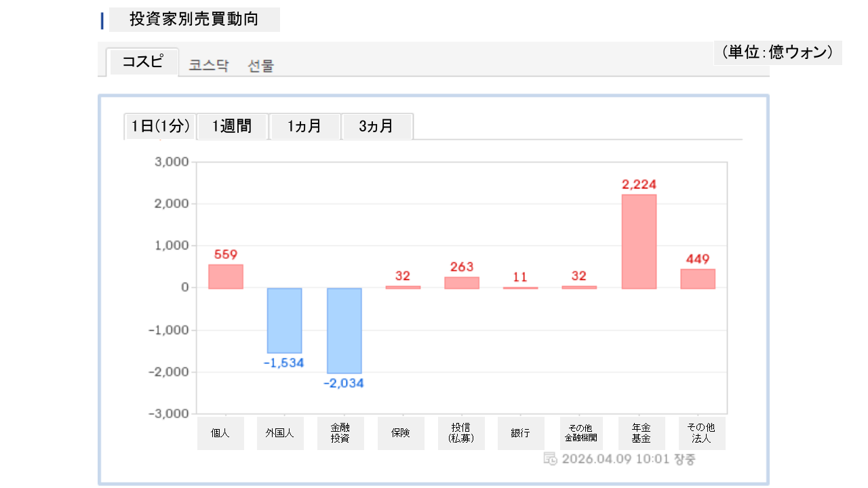The width and height of the screenshot is (868, 488).
Task: Click the timestamp clock icon
Action: pos(551,459)
